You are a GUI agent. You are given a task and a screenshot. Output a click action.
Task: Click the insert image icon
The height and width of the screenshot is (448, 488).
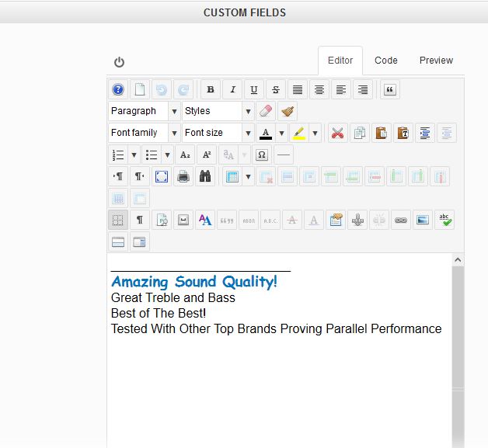point(423,220)
